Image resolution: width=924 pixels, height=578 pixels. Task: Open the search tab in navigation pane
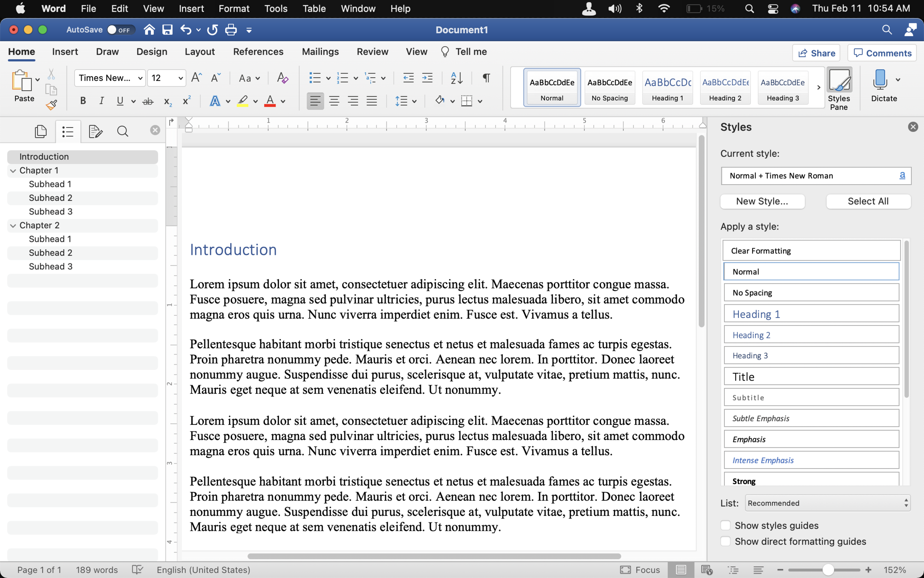click(x=123, y=132)
